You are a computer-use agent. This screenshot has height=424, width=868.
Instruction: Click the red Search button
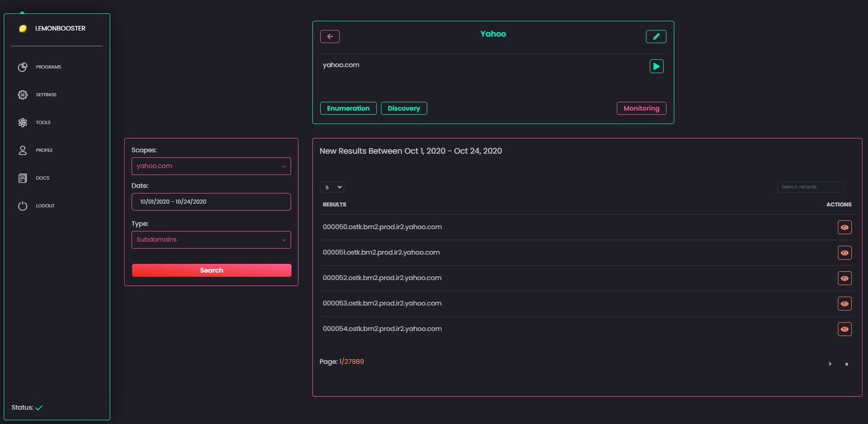pyautogui.click(x=212, y=270)
